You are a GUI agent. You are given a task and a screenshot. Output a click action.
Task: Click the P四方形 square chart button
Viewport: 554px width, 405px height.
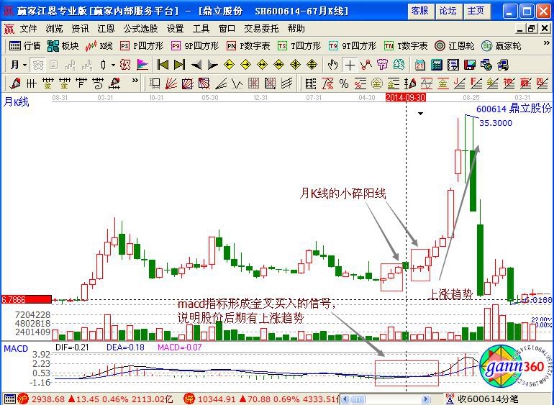pyautogui.click(x=142, y=46)
